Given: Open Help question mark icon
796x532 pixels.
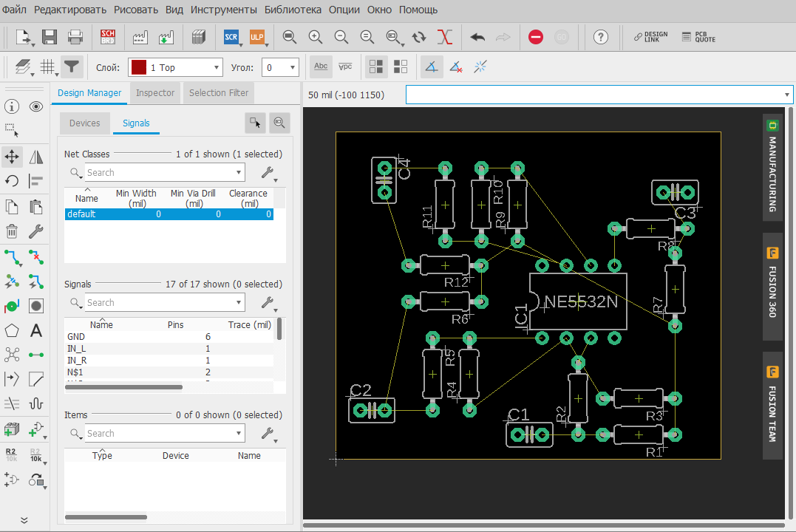Looking at the screenshot, I should coord(601,37).
